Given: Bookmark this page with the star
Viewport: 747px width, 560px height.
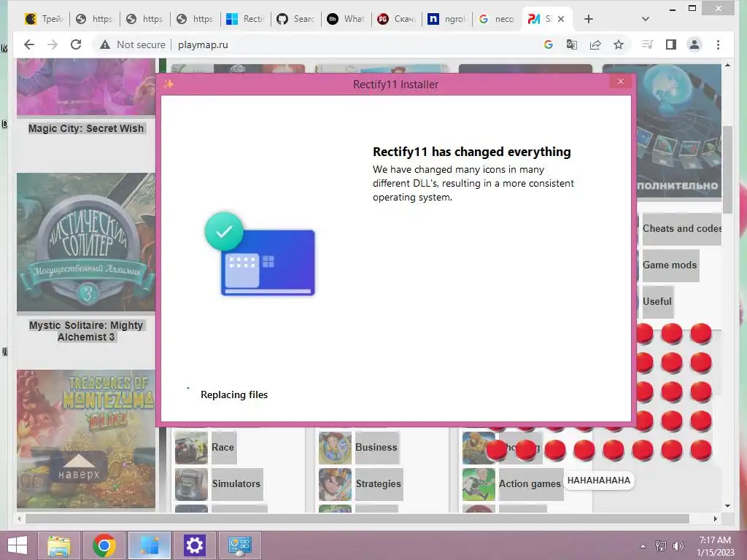Looking at the screenshot, I should point(619,44).
